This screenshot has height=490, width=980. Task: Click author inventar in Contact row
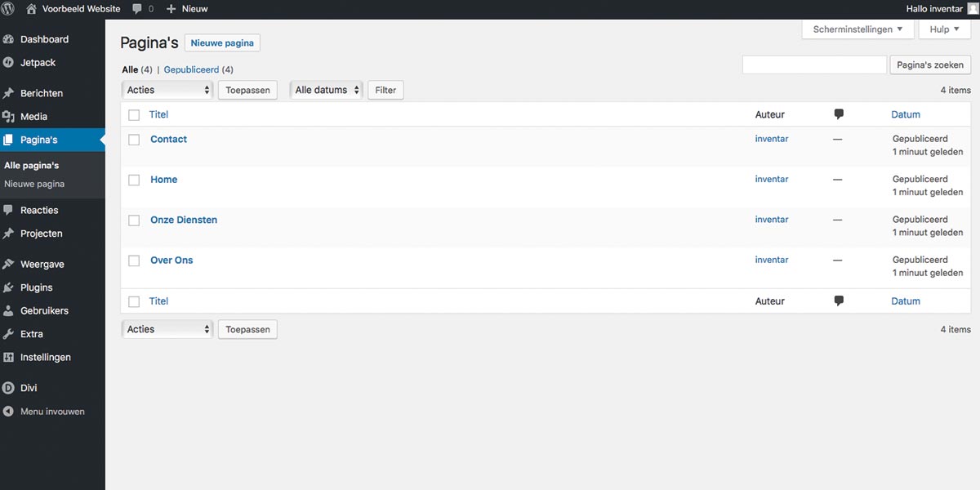point(772,139)
